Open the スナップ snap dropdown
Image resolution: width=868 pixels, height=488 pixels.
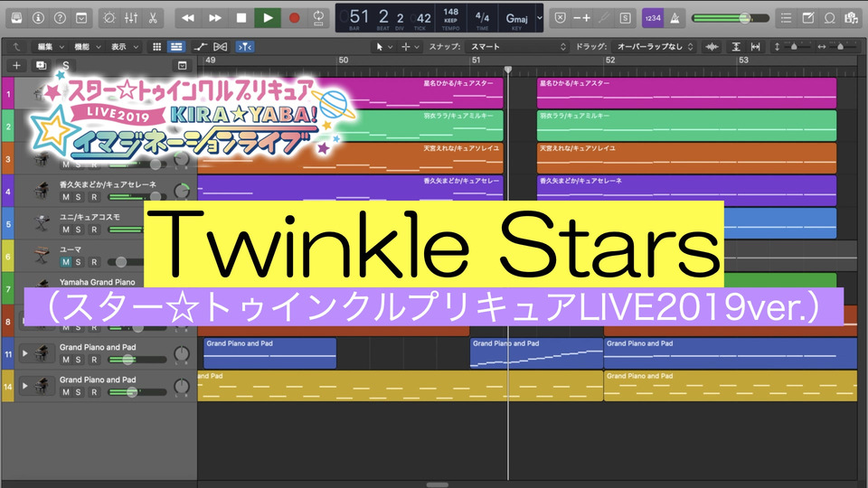tap(517, 47)
